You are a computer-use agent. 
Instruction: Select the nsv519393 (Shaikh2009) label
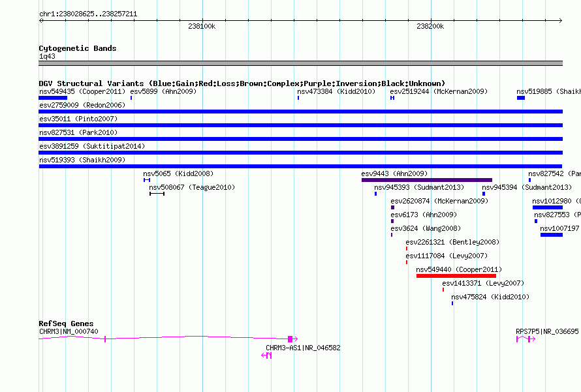tap(82, 160)
